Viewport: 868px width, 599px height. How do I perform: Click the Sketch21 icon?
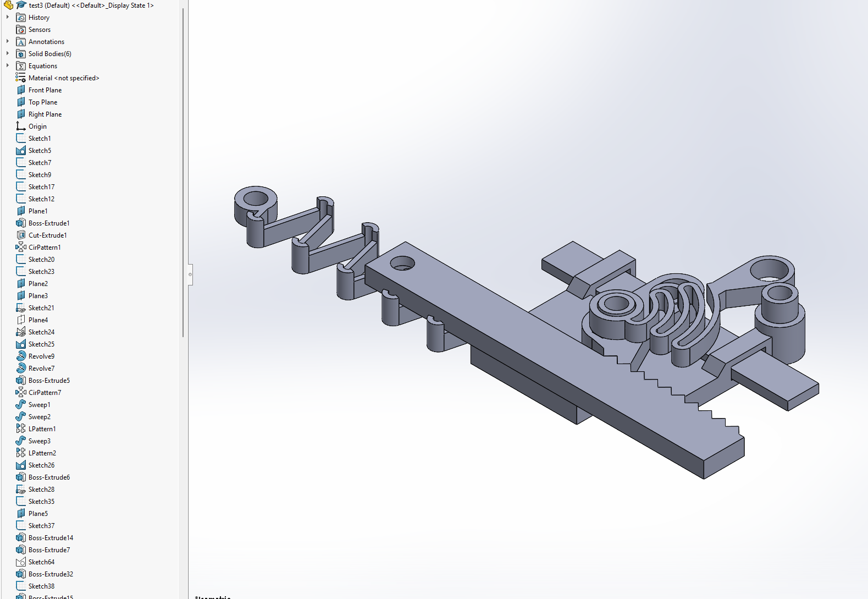pyautogui.click(x=21, y=308)
